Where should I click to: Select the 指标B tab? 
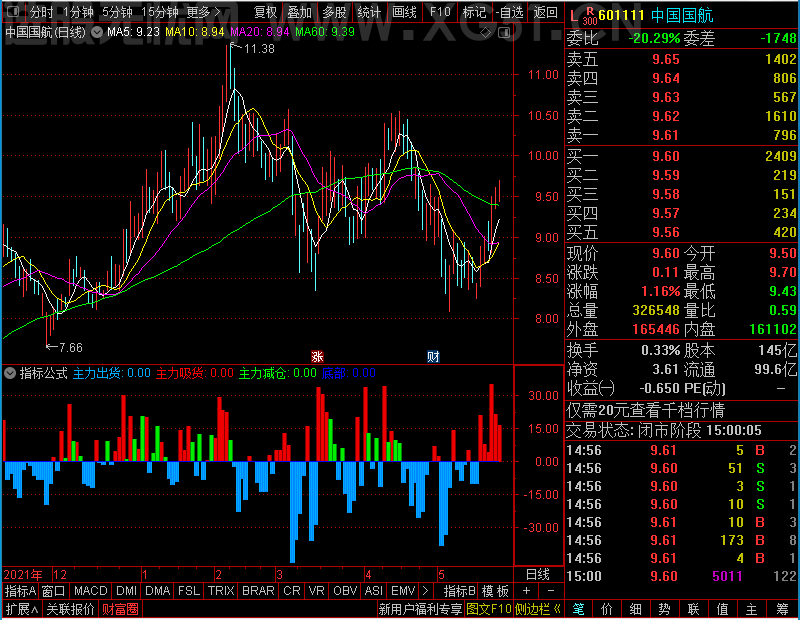click(460, 591)
